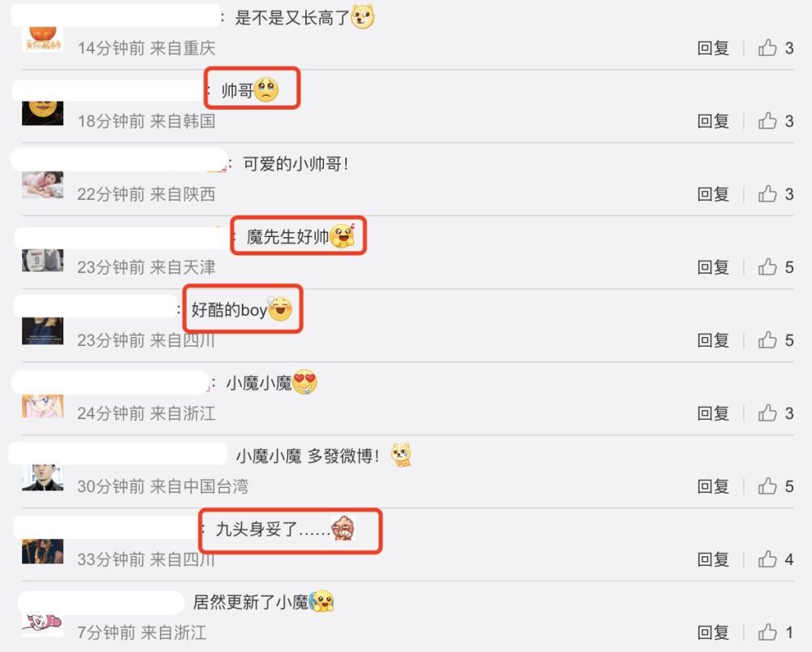This screenshot has width=812, height=652.
Task: Reply to the 居然更新了小魔 comment
Action: click(713, 633)
